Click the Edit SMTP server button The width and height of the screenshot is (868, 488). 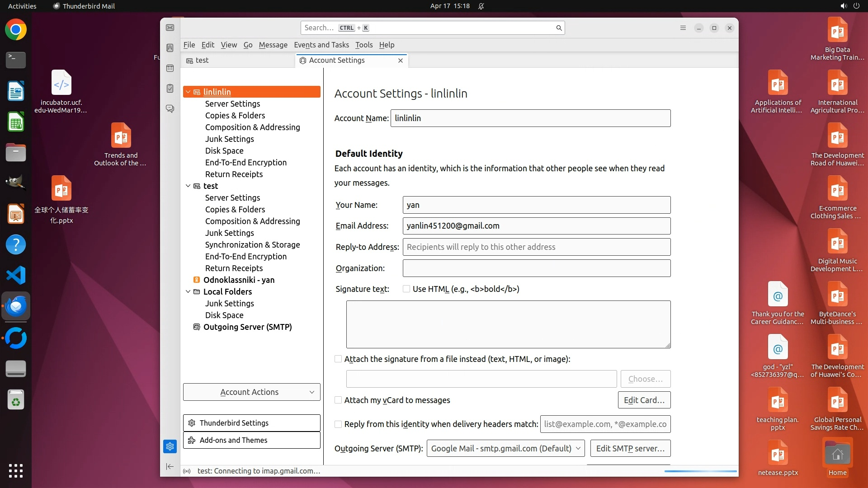[x=630, y=449]
